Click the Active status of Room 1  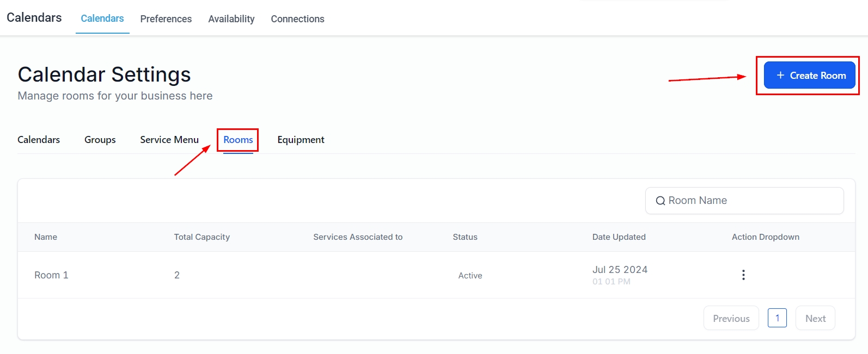point(470,276)
